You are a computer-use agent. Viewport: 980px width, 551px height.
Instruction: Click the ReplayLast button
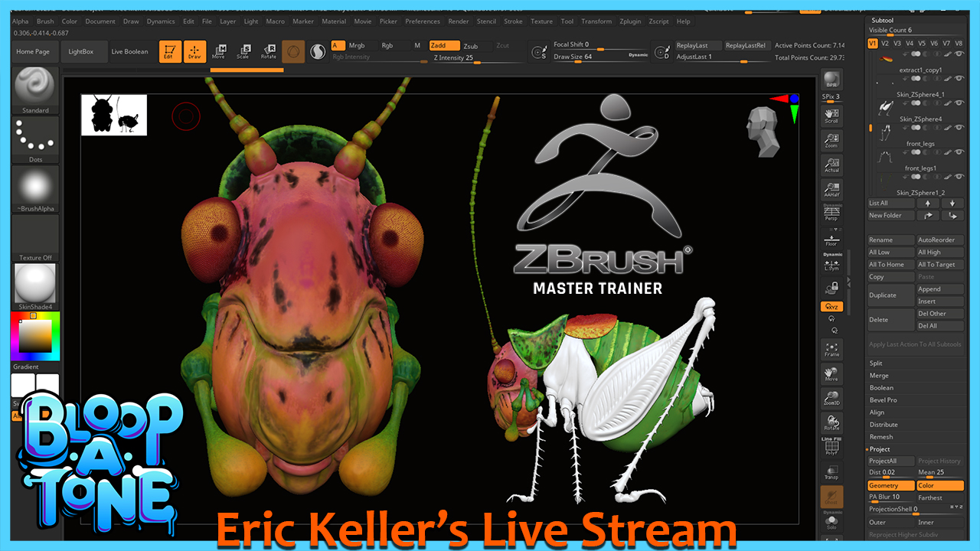coord(697,46)
